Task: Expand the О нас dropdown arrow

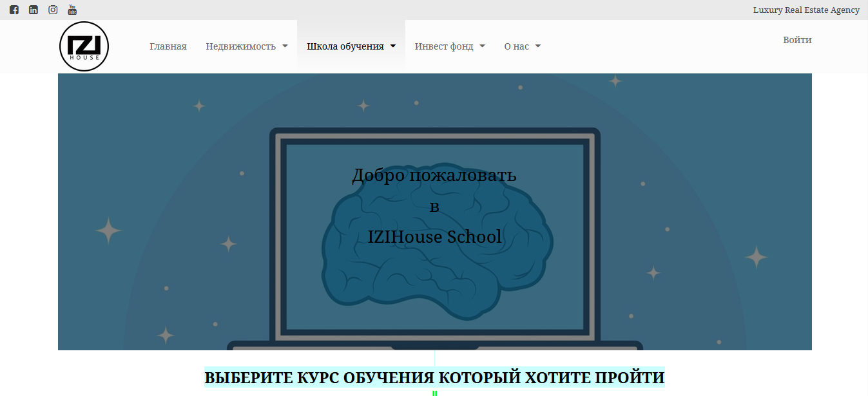Action: click(538, 46)
